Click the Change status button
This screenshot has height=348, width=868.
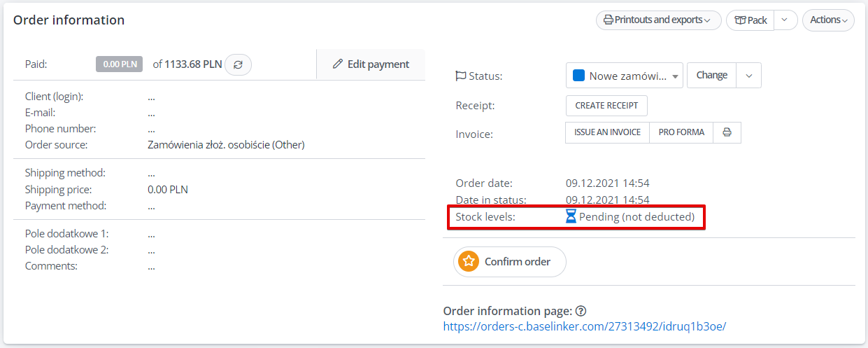[x=712, y=76]
